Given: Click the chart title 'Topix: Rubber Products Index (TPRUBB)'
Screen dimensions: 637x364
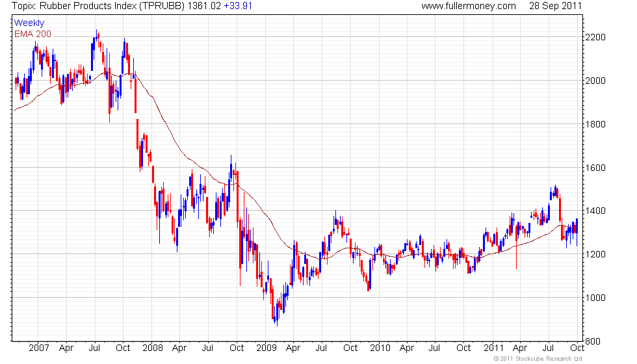Looking at the screenshot, I should click(x=98, y=6).
